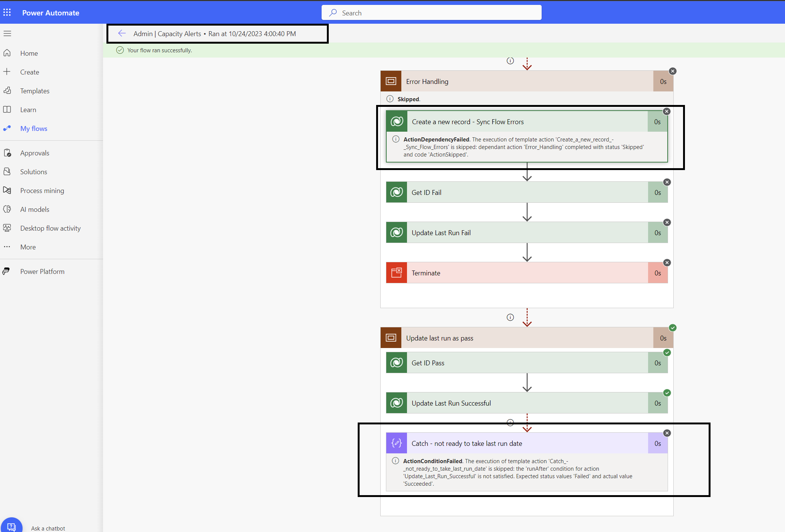Image resolution: width=785 pixels, height=532 pixels.
Task: Open the Learn section
Action: [x=28, y=109]
